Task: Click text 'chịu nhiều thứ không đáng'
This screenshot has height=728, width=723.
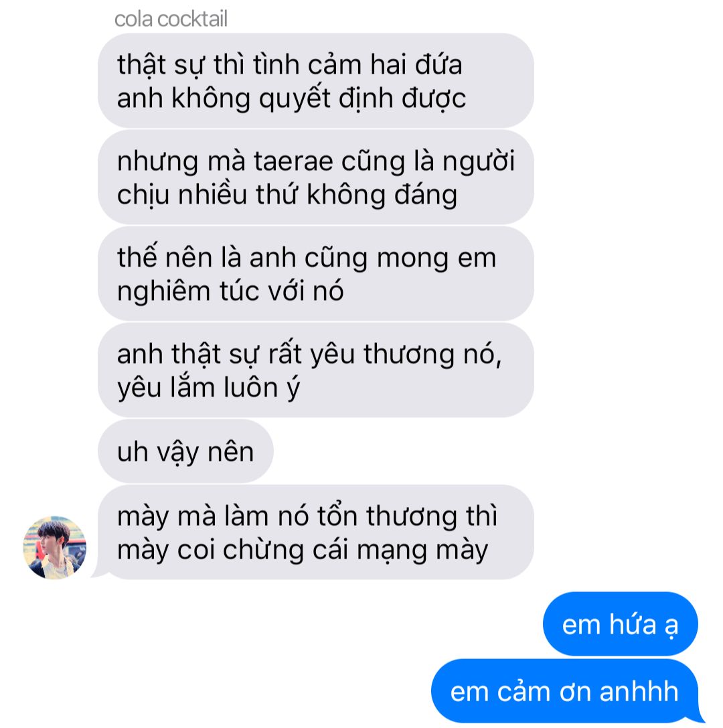Action: click(x=287, y=196)
